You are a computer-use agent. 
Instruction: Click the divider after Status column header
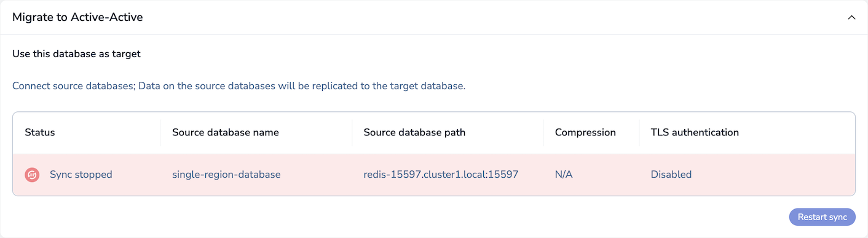click(x=161, y=132)
